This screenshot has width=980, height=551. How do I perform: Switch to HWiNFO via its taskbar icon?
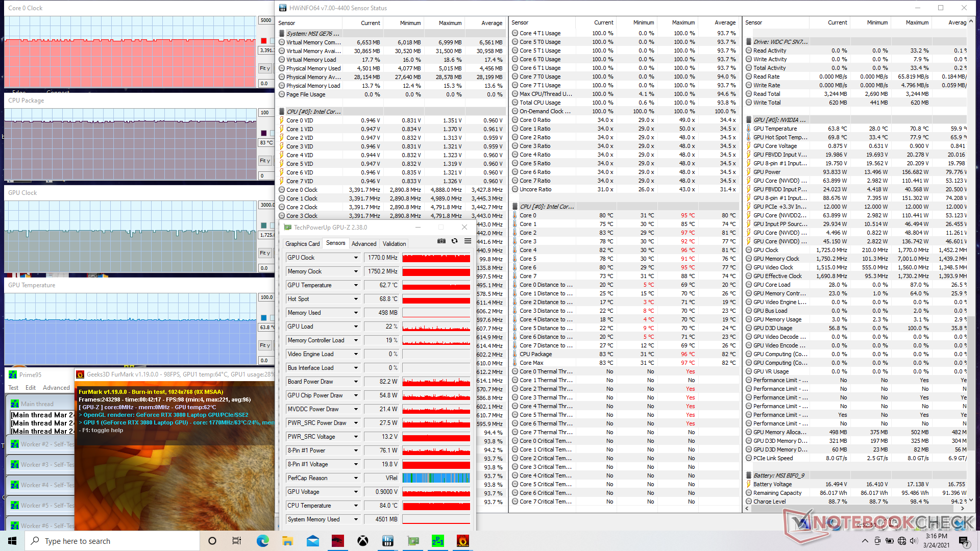388,541
